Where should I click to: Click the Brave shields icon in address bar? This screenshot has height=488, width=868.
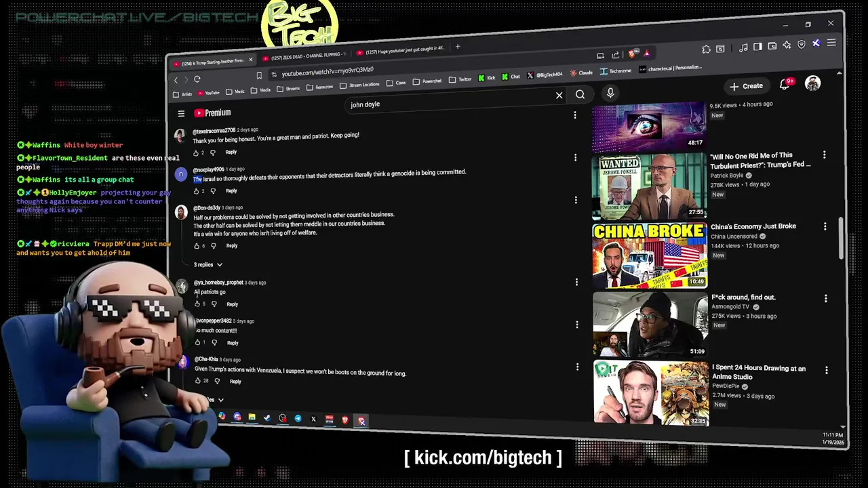(633, 54)
